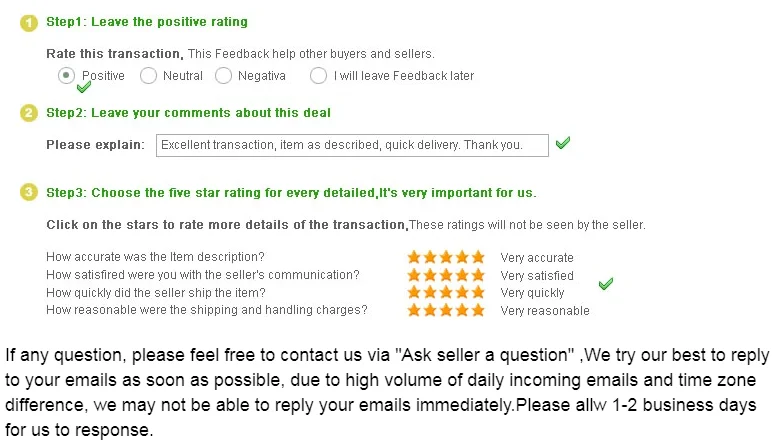Click the Step1: Leave the positive rating heading

click(147, 22)
